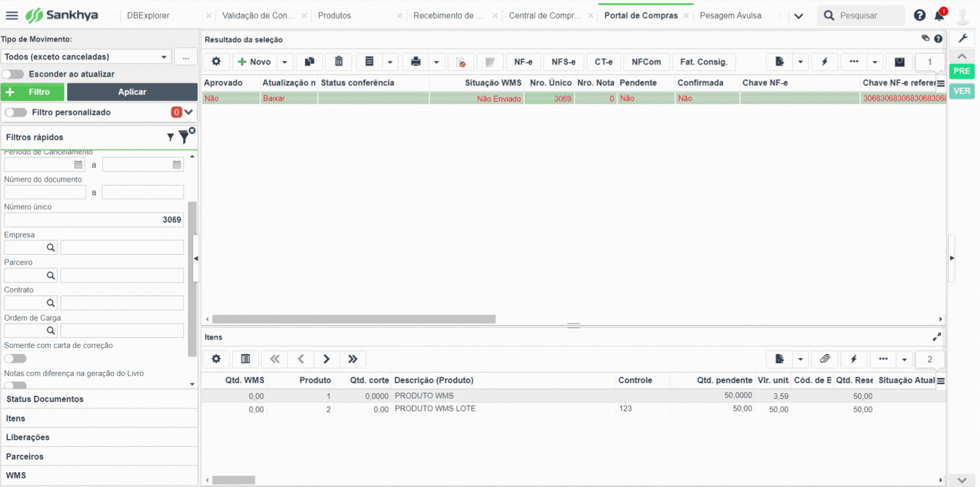Switch to DBExplorer tab
980x487 pixels.
click(x=148, y=15)
